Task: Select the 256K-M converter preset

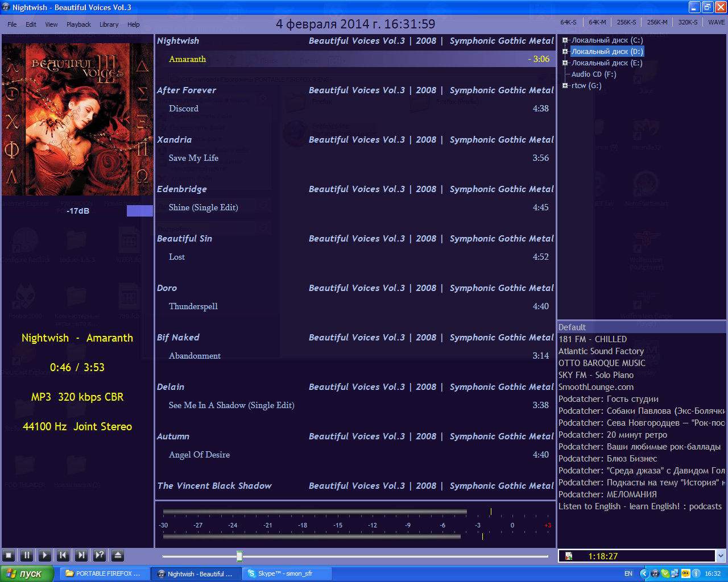Action: [x=657, y=22]
